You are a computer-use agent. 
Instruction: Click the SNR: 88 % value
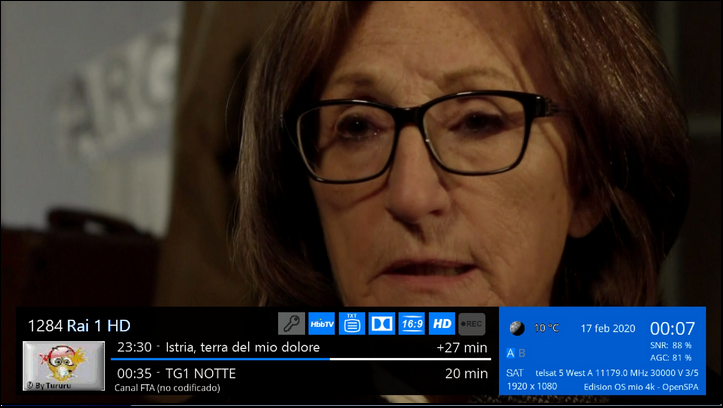[x=671, y=345]
